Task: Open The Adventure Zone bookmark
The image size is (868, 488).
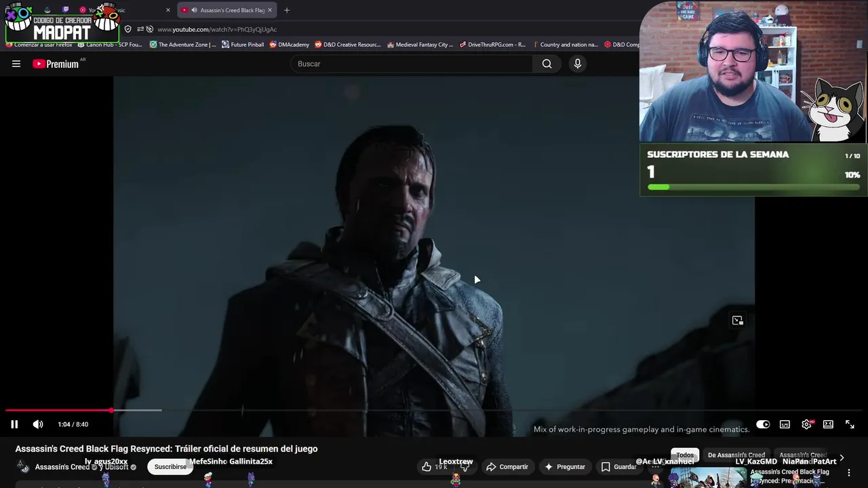Action: [182, 45]
